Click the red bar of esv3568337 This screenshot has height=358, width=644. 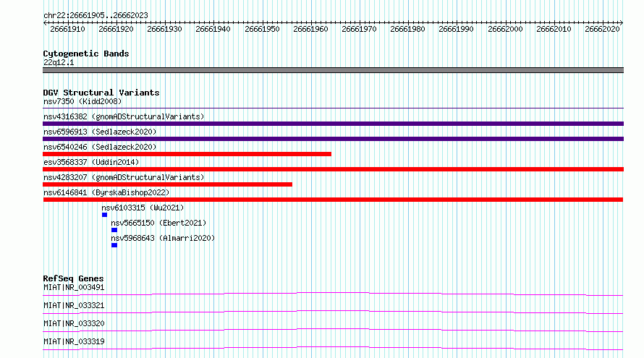pos(333,169)
